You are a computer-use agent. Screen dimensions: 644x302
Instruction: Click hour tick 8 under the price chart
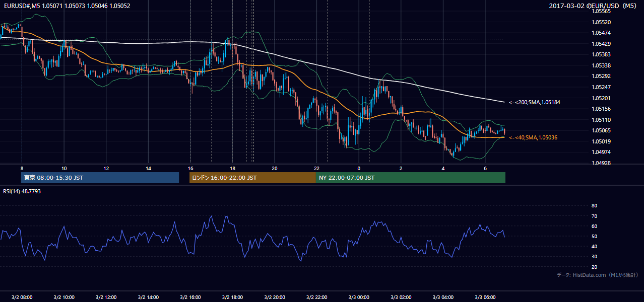pyautogui.click(x=22, y=168)
